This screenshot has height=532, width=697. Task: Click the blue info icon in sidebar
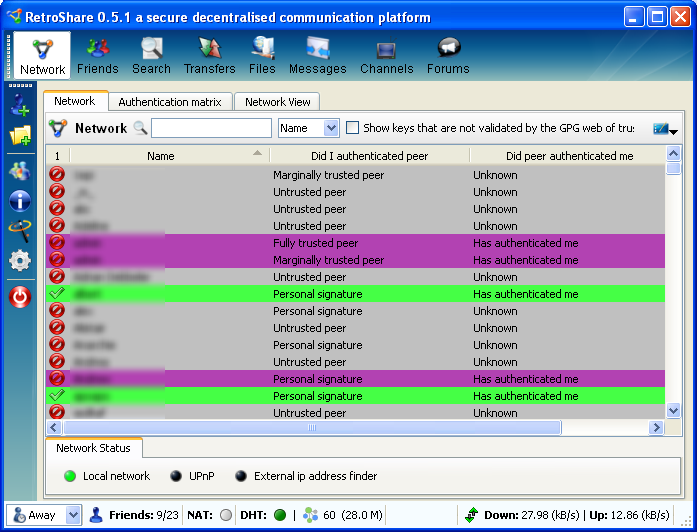(x=20, y=201)
